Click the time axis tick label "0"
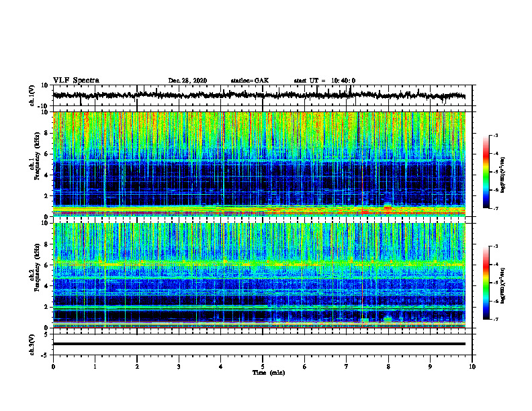The image size is (532, 411). pyautogui.click(x=53, y=367)
